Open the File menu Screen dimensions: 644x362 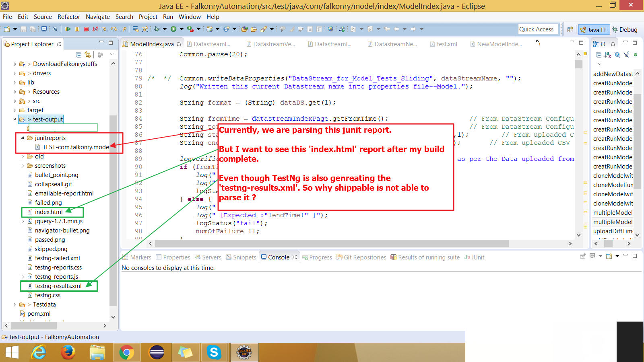coord(7,17)
